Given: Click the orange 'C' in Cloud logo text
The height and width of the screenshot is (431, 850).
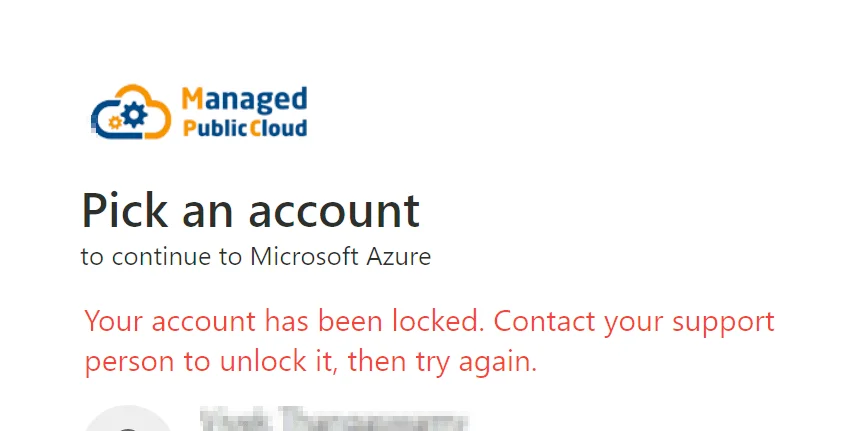Looking at the screenshot, I should 254,128.
